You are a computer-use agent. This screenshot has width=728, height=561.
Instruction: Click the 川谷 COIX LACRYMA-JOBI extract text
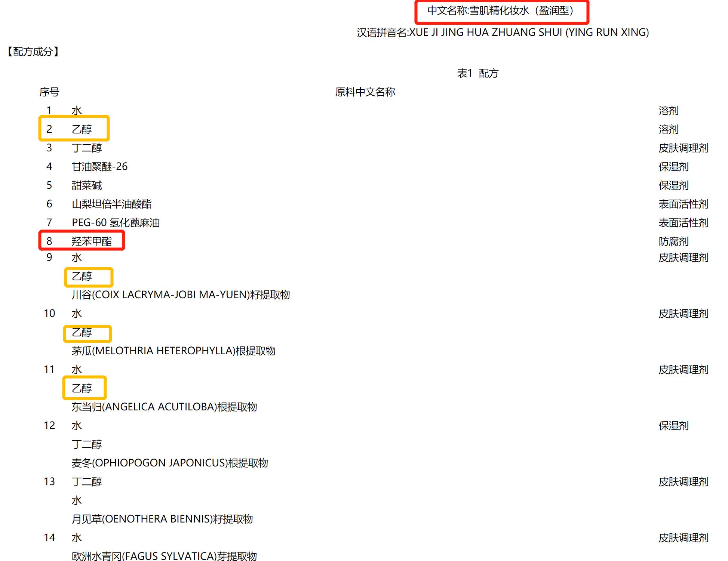(181, 295)
